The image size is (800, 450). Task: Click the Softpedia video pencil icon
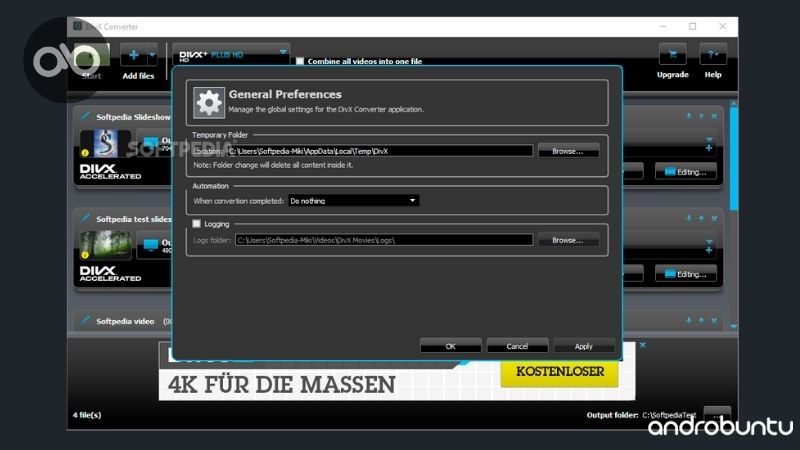pos(85,320)
